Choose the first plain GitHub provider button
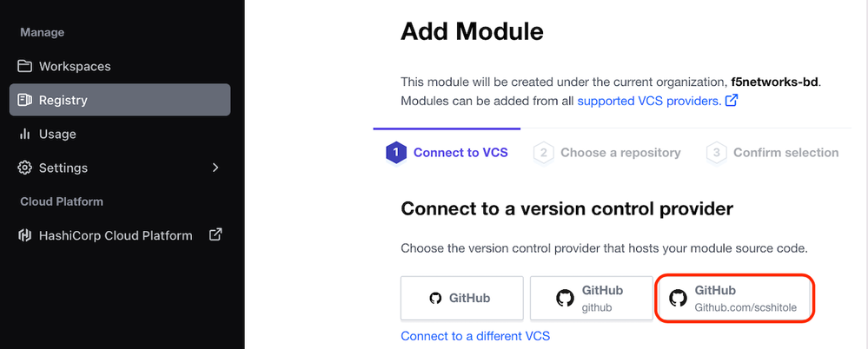The image size is (868, 349). (x=461, y=298)
